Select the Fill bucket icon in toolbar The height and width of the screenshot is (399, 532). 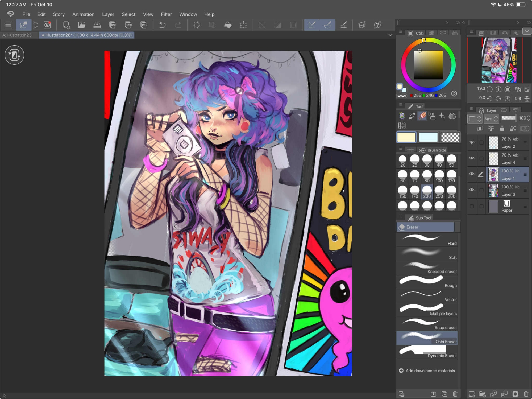[228, 25]
